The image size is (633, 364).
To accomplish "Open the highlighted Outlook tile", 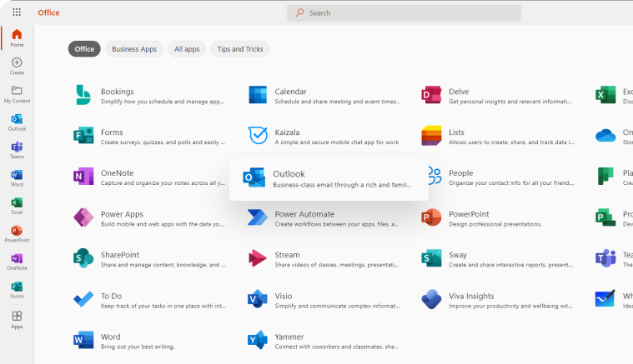I will click(x=329, y=178).
